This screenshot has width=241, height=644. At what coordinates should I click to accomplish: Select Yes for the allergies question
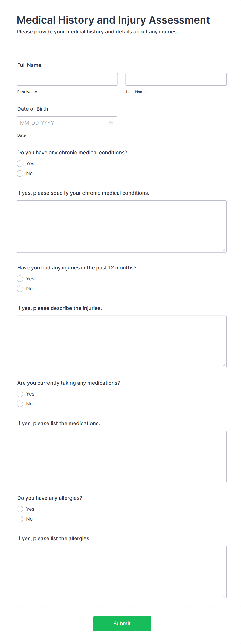20,509
